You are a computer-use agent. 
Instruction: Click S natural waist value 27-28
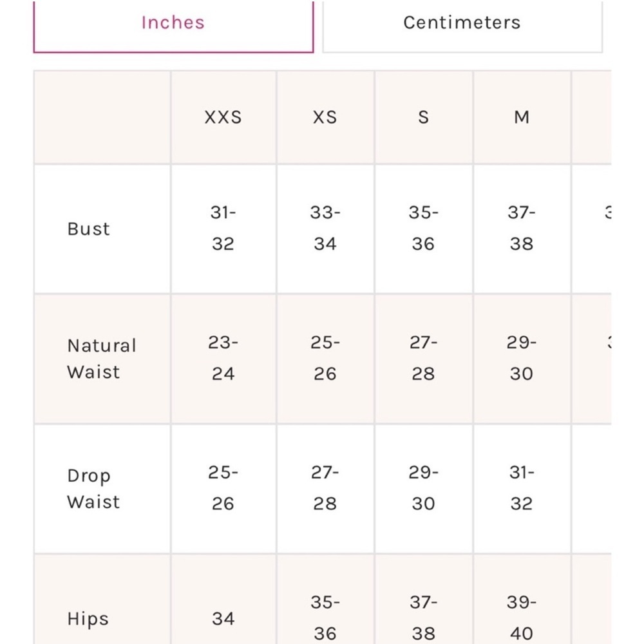(x=424, y=358)
